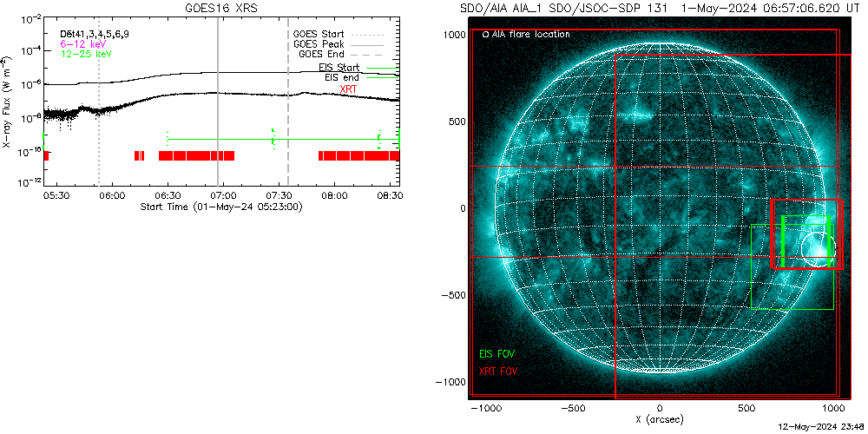Click the 10^-12 flux axis label
This screenshot has height=434, width=868.
coord(30,181)
